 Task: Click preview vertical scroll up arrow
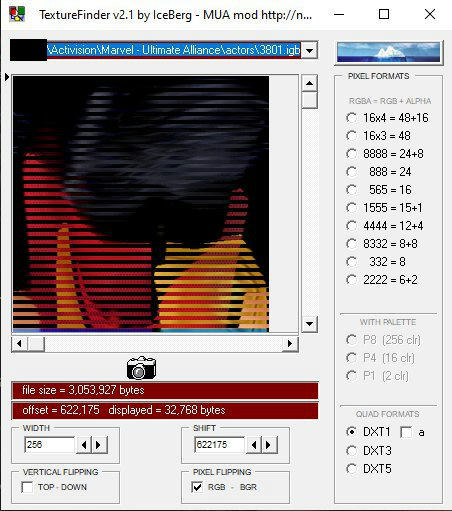coord(309,83)
